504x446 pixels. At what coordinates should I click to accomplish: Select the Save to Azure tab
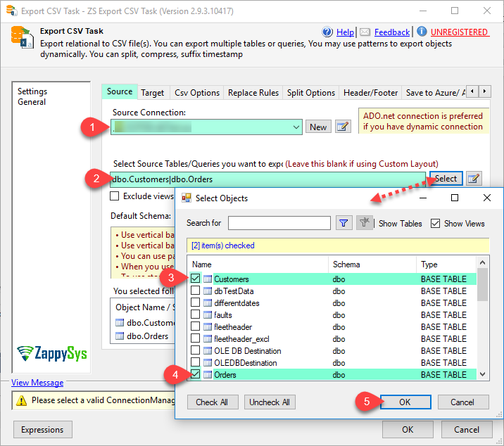434,93
